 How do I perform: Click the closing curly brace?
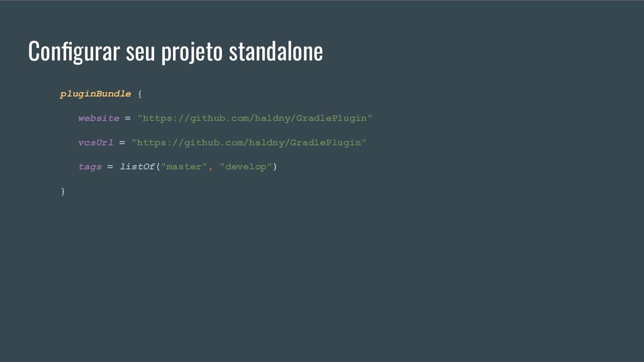63,191
